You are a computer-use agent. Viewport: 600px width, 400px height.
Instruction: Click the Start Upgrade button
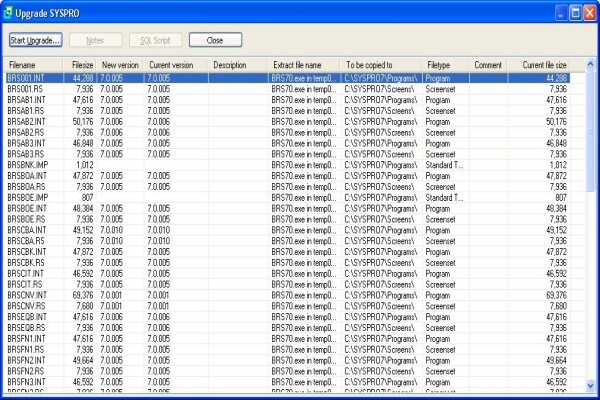[36, 40]
